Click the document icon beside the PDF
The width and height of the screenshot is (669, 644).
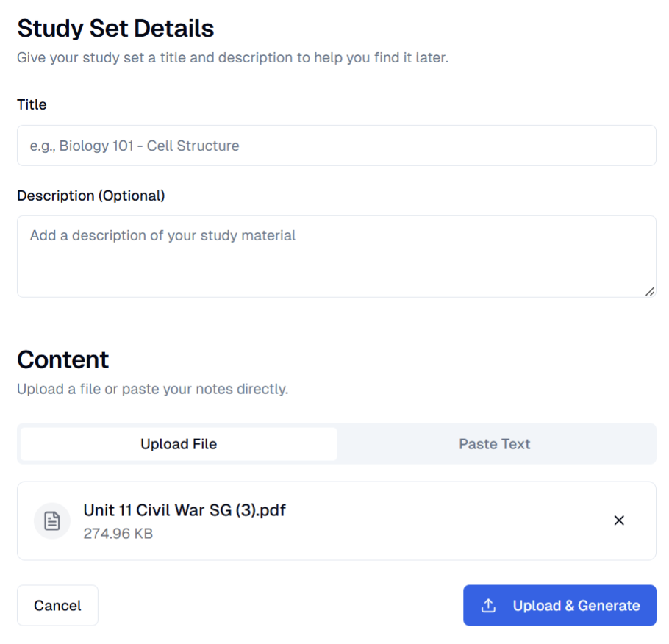52,520
